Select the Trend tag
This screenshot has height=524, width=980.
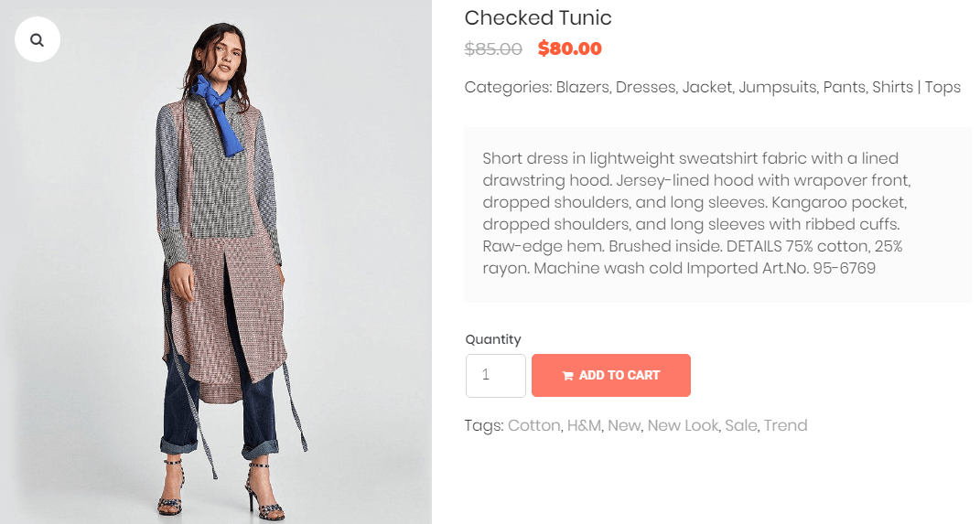tap(786, 425)
